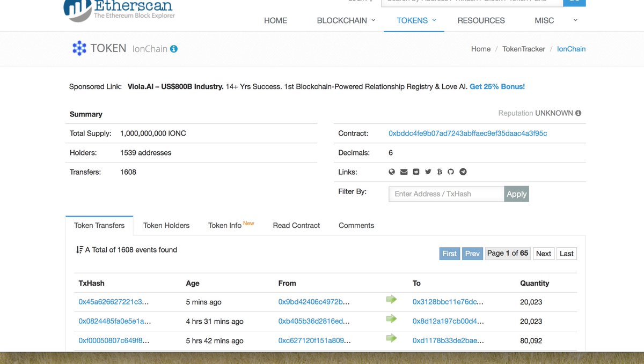Open the Twitter link icon

coord(428,172)
